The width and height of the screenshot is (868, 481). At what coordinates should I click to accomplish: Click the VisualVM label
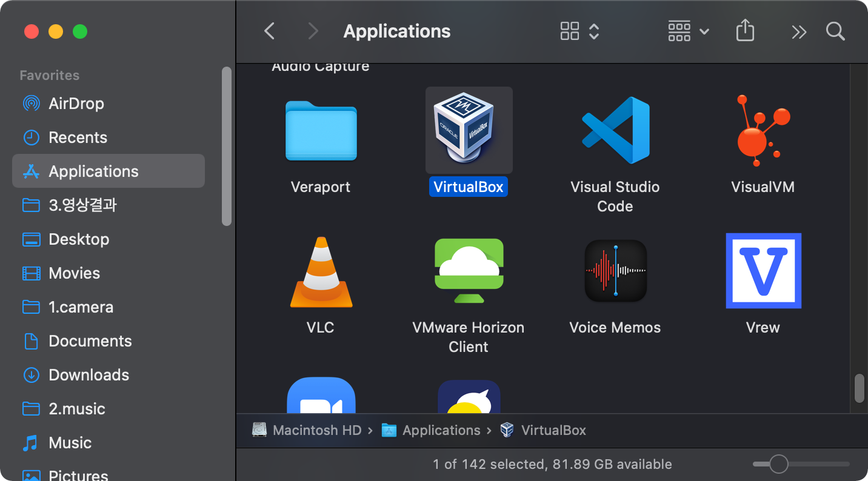(x=763, y=187)
